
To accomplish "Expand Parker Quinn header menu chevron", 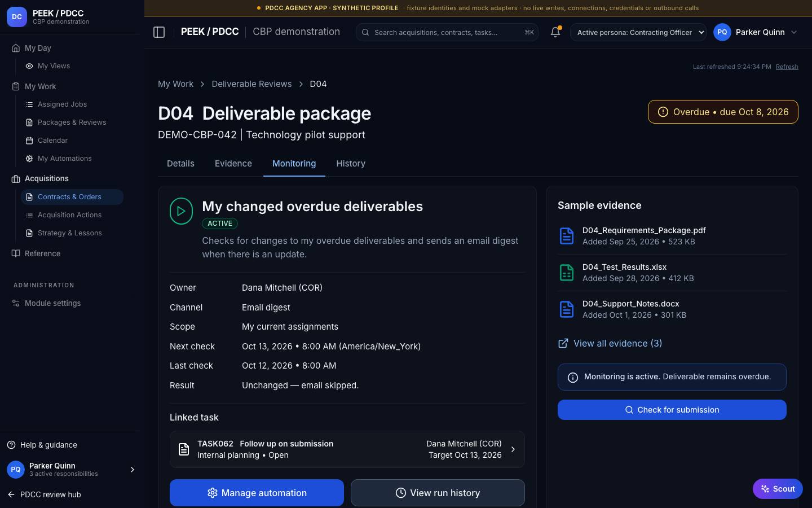I will (x=794, y=32).
